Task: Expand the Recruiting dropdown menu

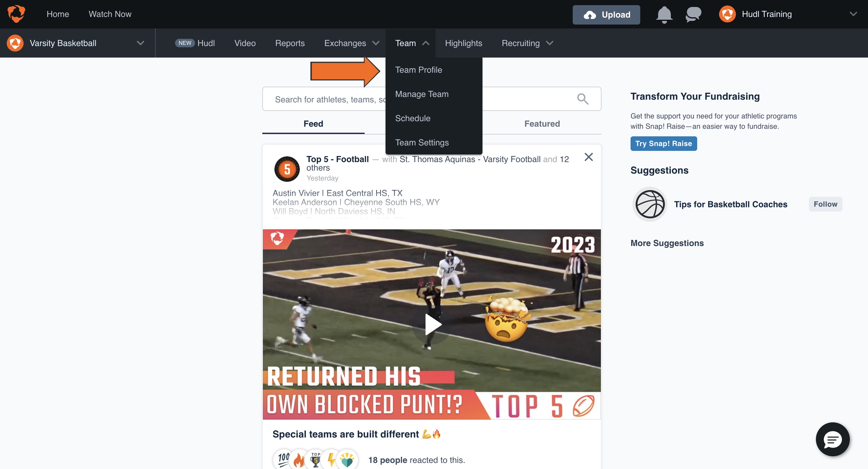Action: 527,43
